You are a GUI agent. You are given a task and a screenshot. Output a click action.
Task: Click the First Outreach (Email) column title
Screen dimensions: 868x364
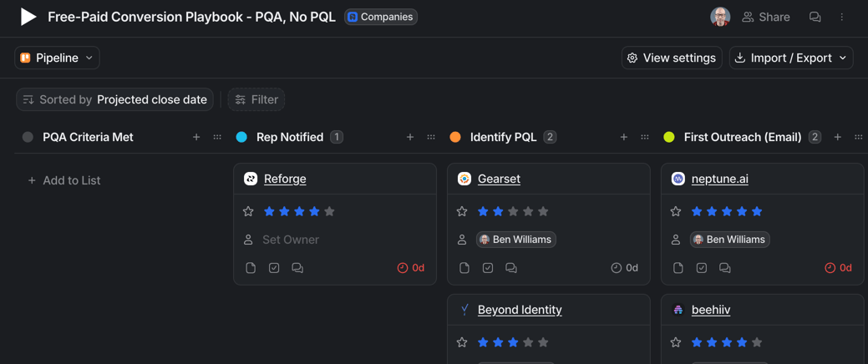(x=743, y=137)
